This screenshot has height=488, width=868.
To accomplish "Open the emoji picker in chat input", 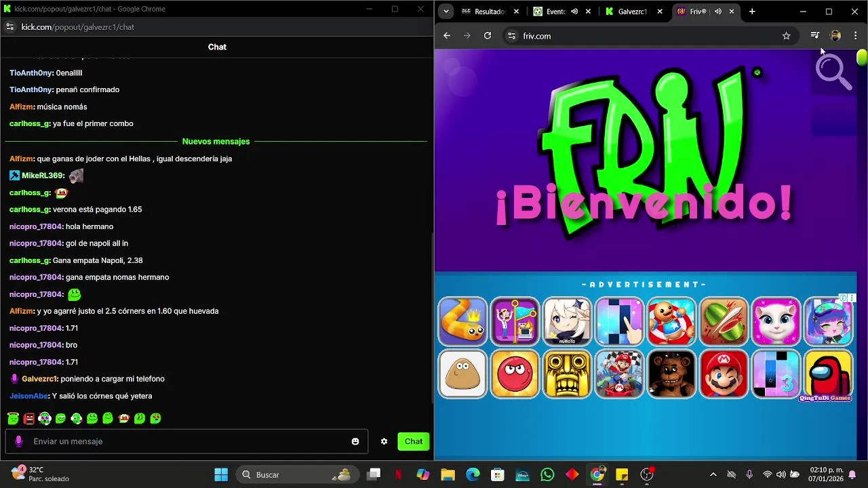I will (355, 441).
